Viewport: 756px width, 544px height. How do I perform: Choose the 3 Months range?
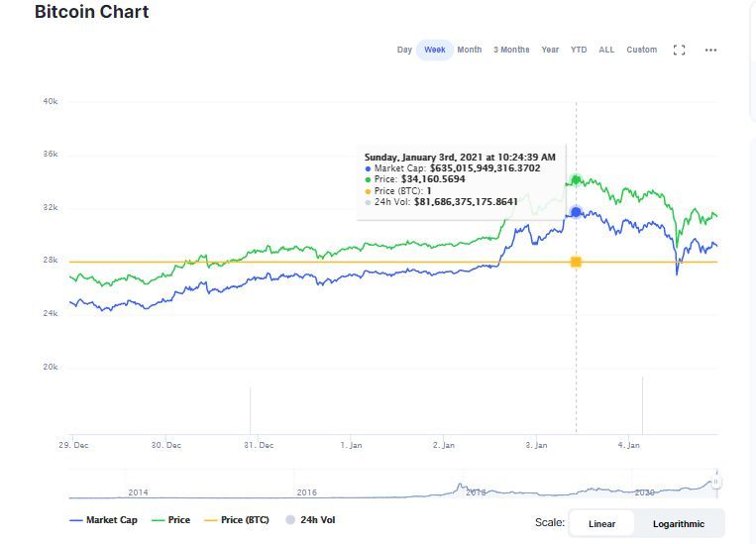pyautogui.click(x=511, y=50)
